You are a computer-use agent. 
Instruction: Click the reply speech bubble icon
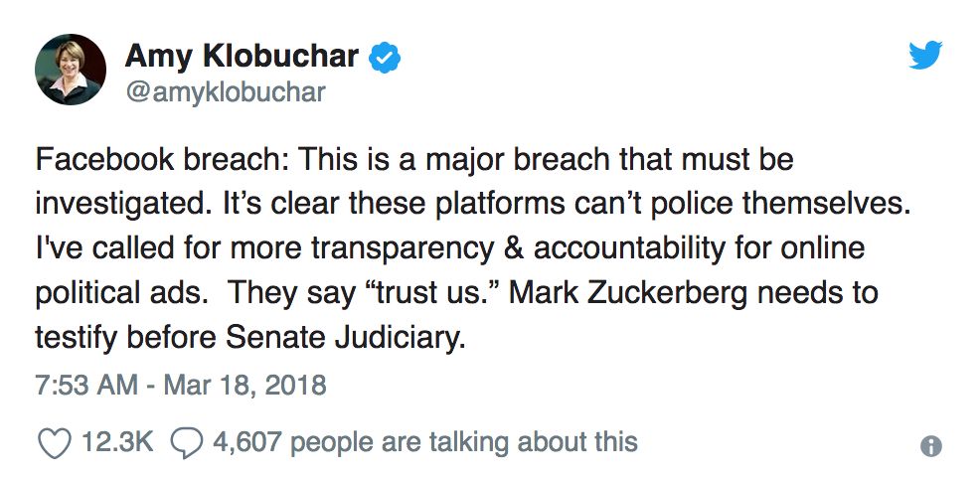tap(187, 441)
